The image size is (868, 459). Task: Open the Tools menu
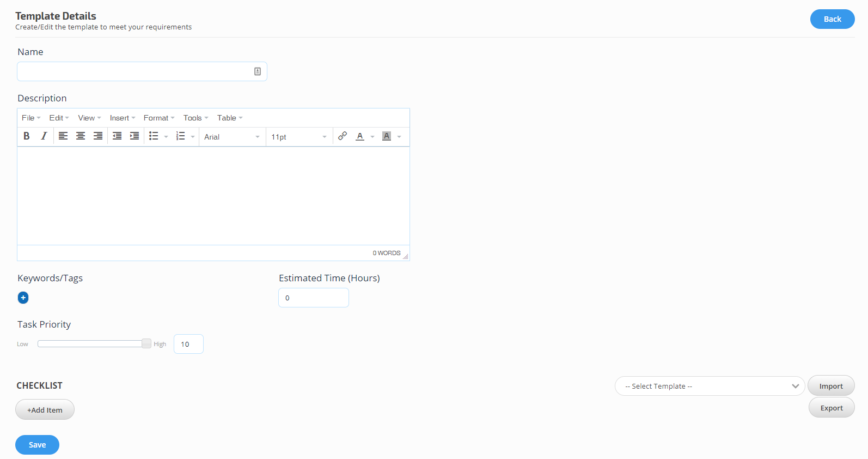[196, 118]
